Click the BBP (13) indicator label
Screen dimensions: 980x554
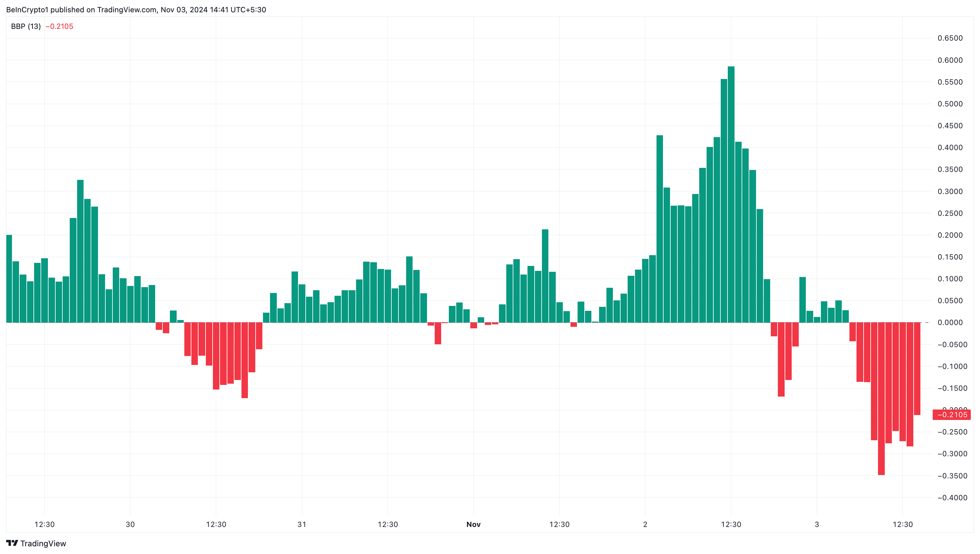25,26
